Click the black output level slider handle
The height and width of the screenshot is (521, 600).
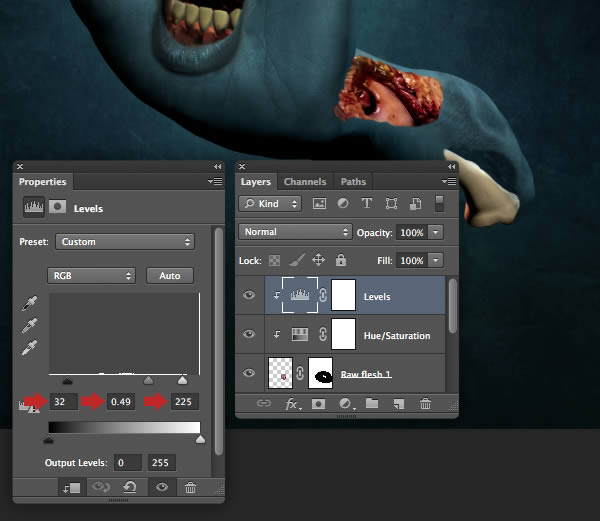coord(48,440)
